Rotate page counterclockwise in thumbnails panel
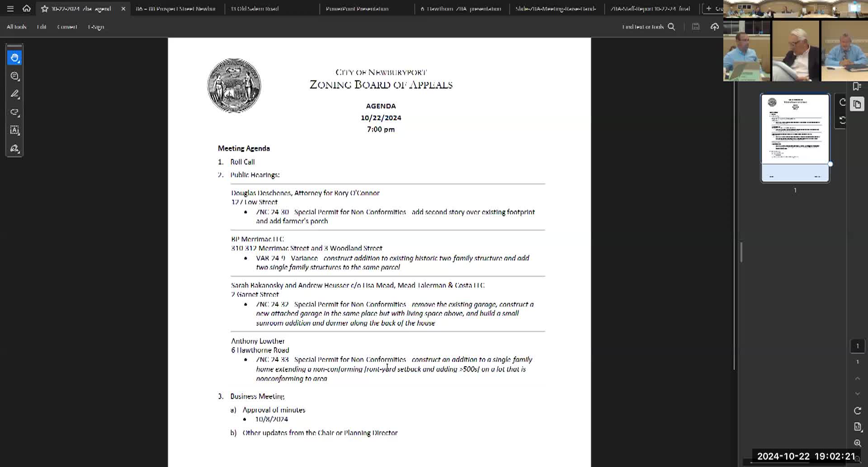The image size is (868, 467). 842,120
